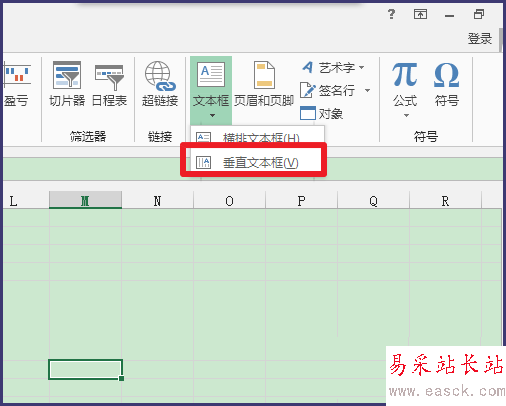Insert an Object (对象)
Image resolution: width=506 pixels, height=406 pixels.
click(x=321, y=113)
